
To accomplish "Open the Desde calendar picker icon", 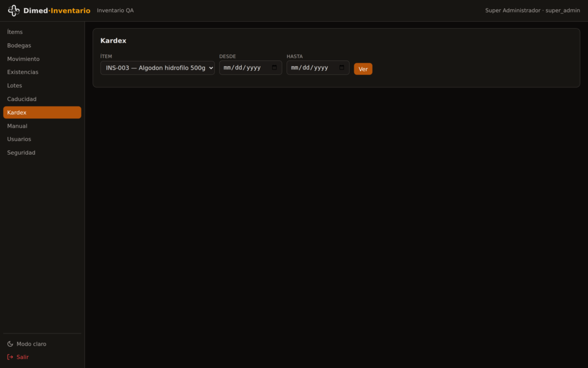I will click(x=274, y=68).
